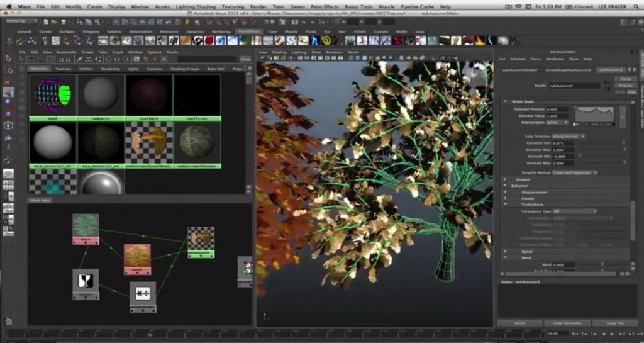Select the leaf material swatch

53,94
